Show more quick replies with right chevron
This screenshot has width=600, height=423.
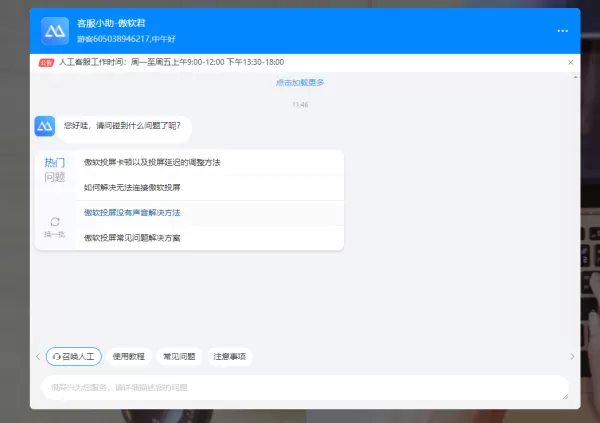pyautogui.click(x=572, y=356)
